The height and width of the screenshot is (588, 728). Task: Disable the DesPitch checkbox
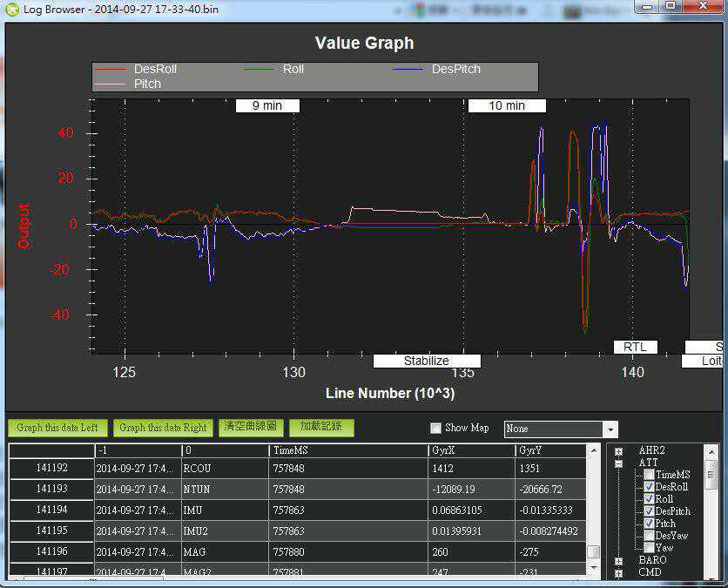click(649, 511)
